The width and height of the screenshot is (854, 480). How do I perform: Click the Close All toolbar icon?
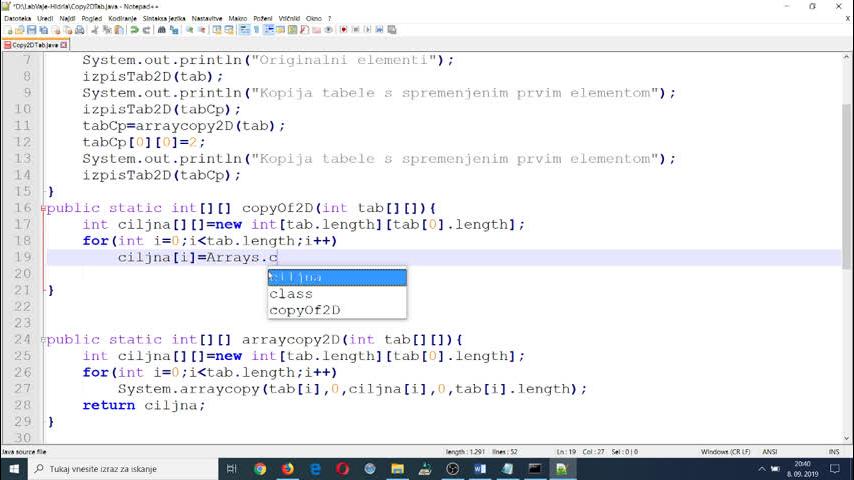[68, 29]
